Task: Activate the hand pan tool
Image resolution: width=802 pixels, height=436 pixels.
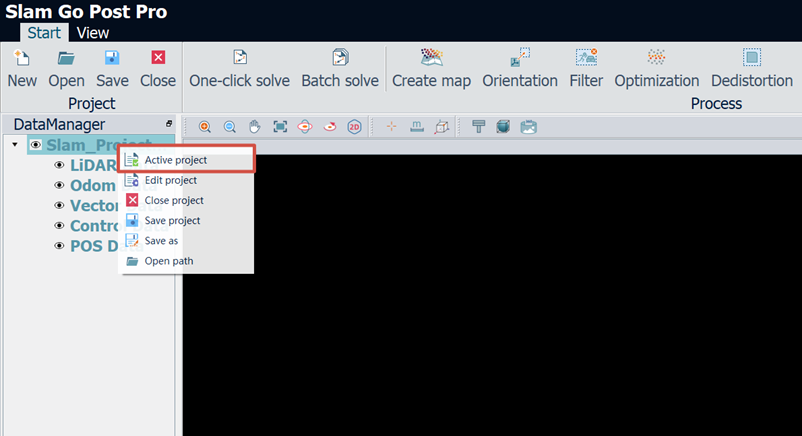Action: [255, 126]
